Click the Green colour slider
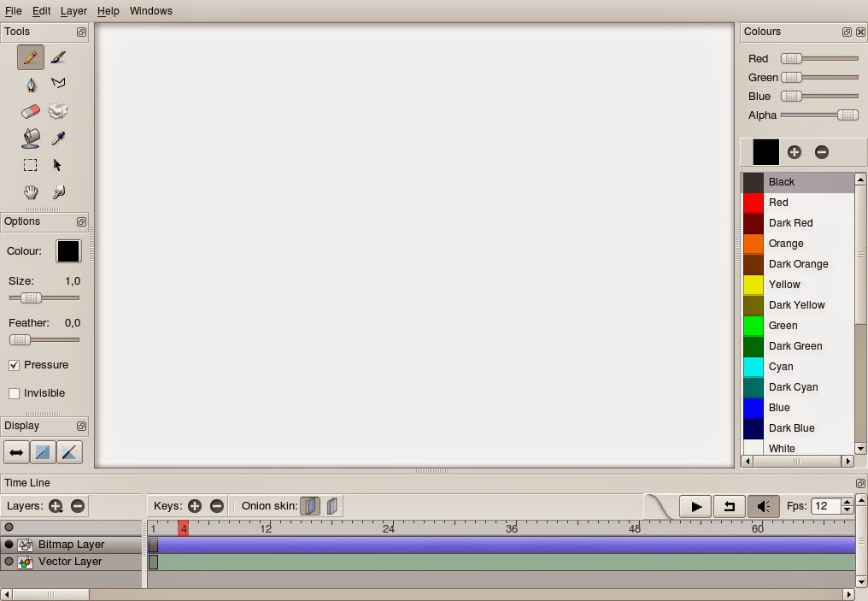This screenshot has height=601, width=868. point(819,78)
